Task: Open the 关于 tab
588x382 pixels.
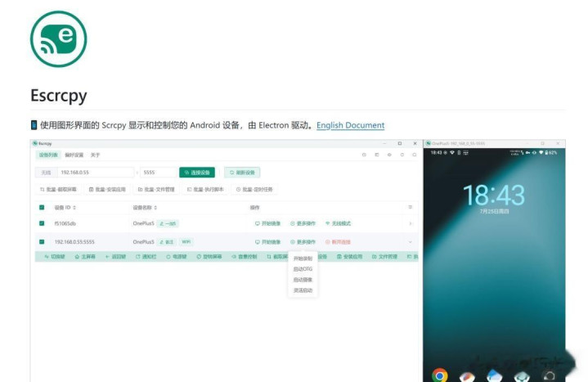Action: pyautogui.click(x=95, y=155)
